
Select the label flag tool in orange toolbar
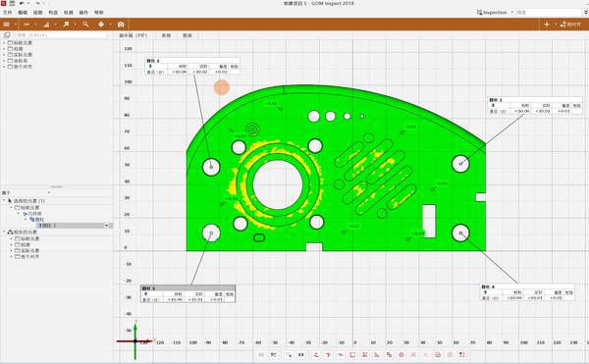66,25
